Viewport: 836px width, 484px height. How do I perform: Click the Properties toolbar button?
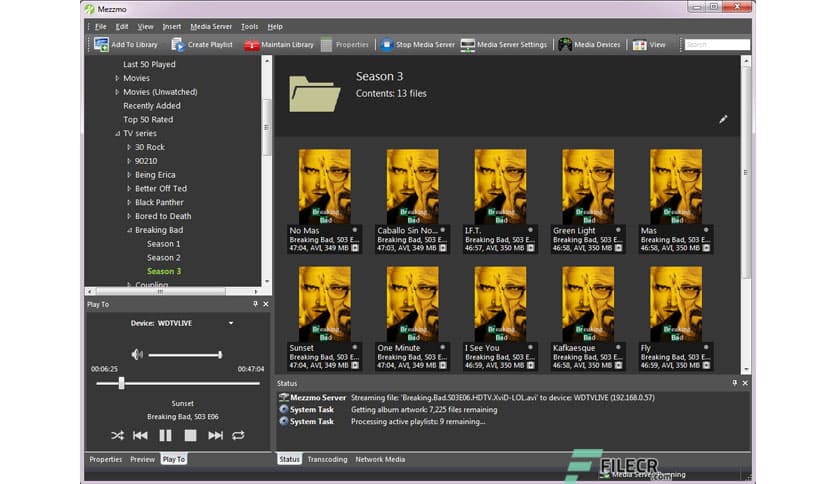[345, 45]
